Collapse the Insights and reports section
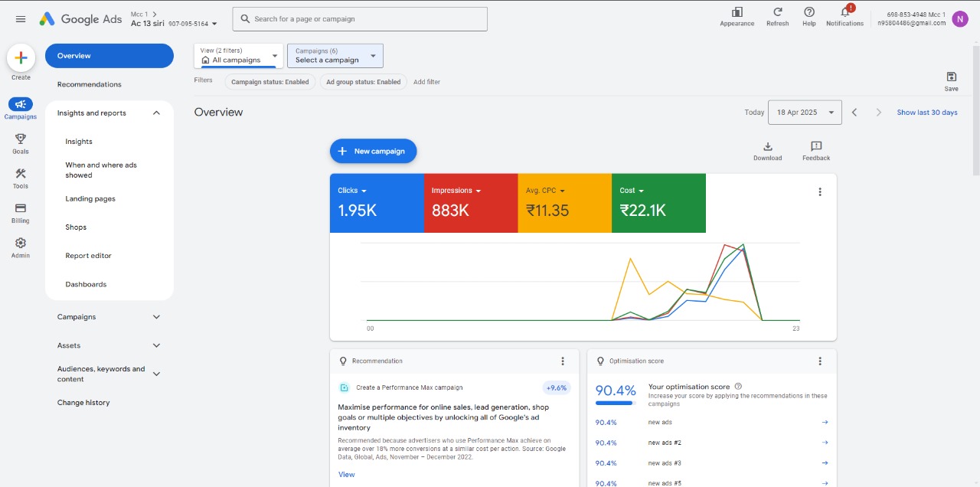The height and width of the screenshot is (487, 980). 156,113
